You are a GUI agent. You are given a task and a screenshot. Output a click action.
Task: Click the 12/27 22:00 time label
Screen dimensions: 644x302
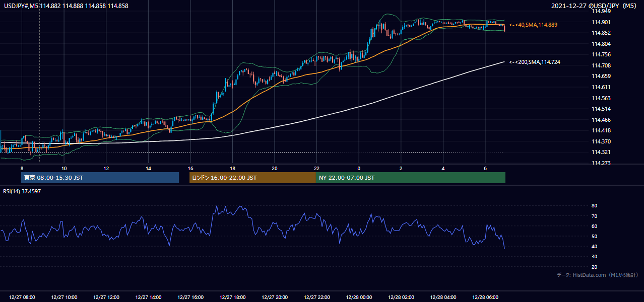(316, 297)
